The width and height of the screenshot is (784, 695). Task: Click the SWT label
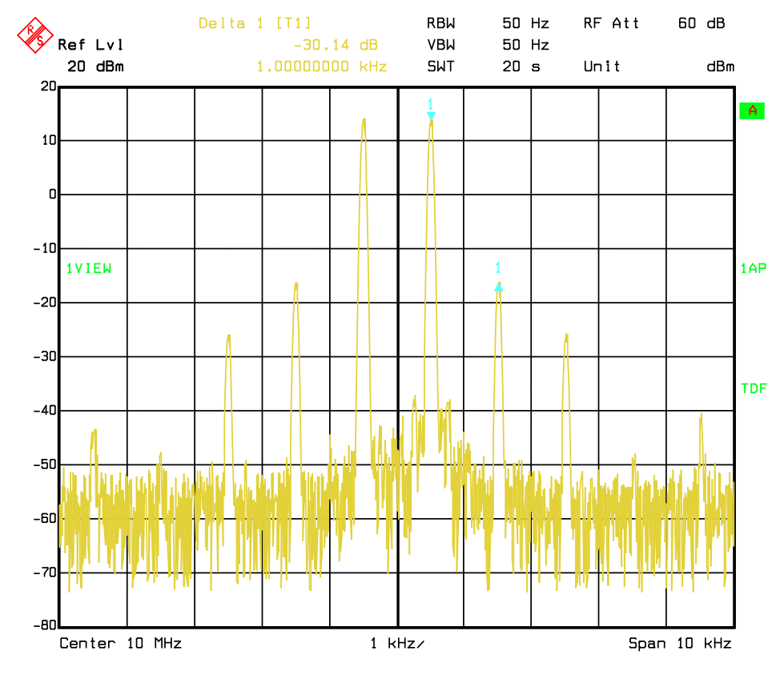click(441, 66)
